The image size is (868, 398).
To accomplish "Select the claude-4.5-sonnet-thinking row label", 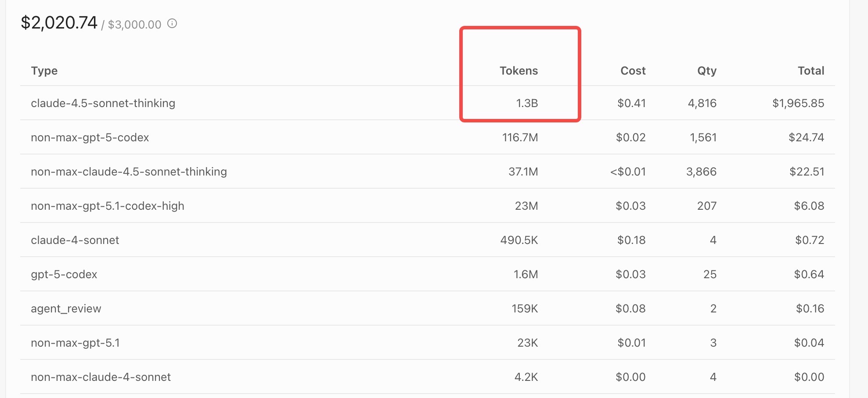I will tap(103, 103).
